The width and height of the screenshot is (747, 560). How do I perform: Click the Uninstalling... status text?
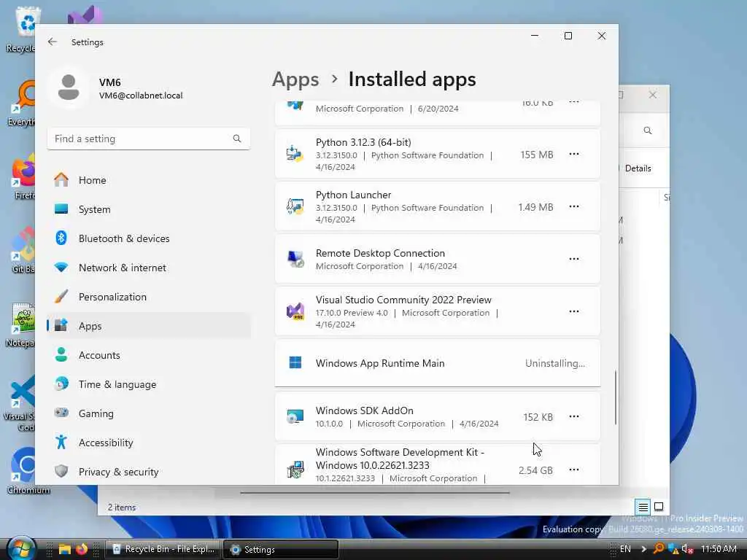click(x=555, y=363)
